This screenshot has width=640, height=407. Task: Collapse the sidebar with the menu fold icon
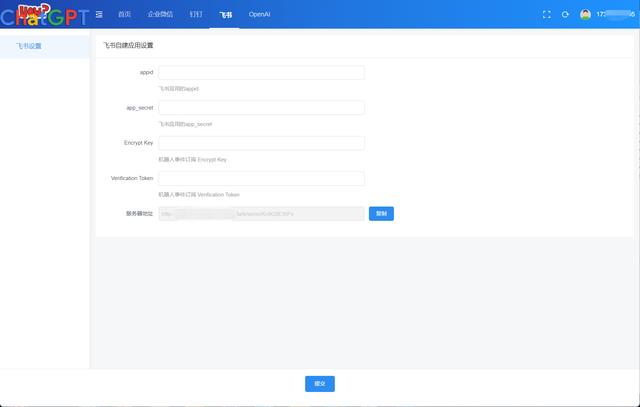(99, 14)
